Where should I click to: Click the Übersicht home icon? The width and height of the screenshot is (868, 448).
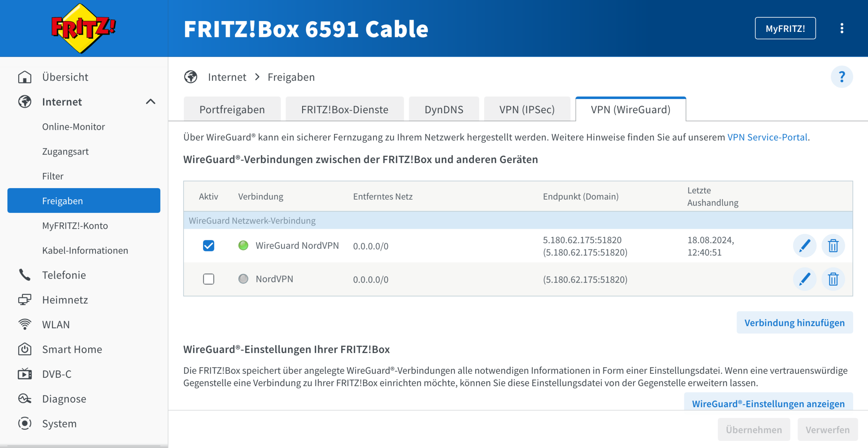click(x=25, y=77)
